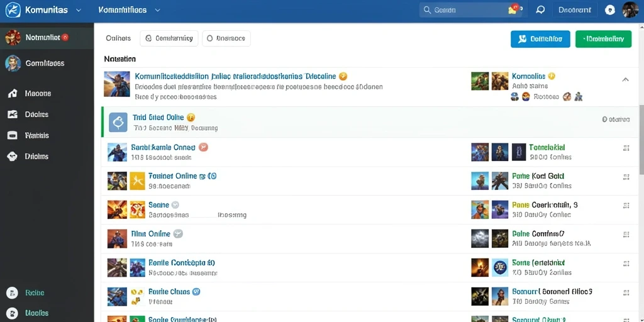Screen dimensions: 644x322
Task: Click the grey check badge beside Rlna Online
Action: pyautogui.click(x=178, y=234)
